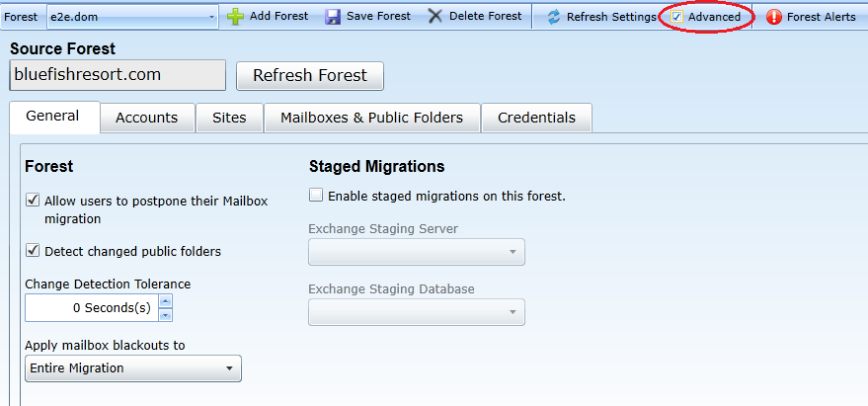868x406 pixels.
Task: Open the Mailboxes & Public Folders tab
Action: [371, 118]
